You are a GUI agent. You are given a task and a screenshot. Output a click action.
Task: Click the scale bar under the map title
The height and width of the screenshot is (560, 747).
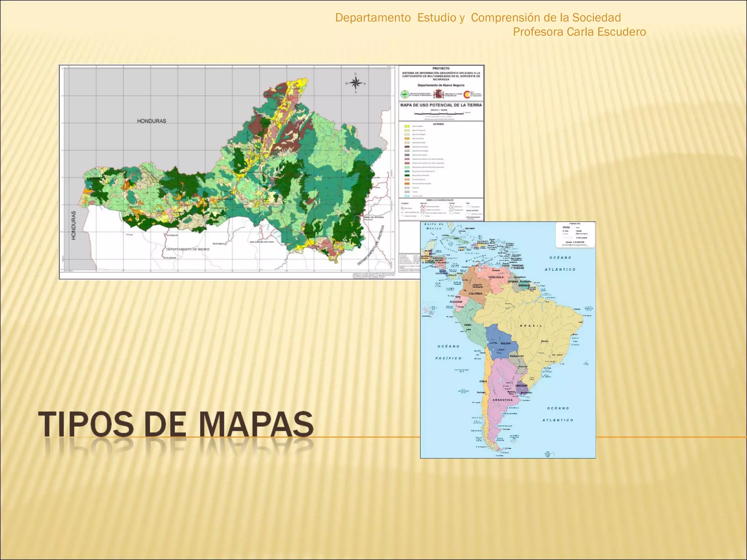[x=439, y=113]
